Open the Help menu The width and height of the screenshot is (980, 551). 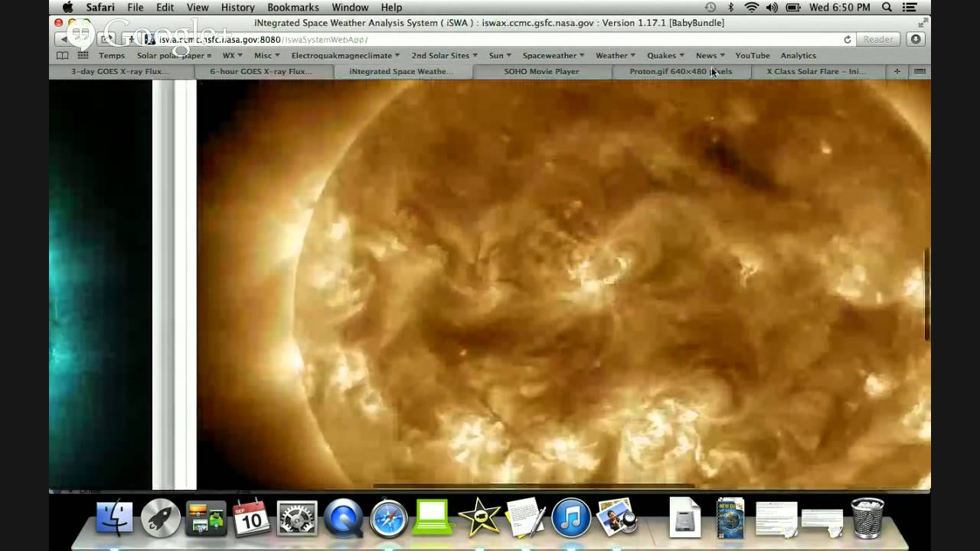(391, 8)
